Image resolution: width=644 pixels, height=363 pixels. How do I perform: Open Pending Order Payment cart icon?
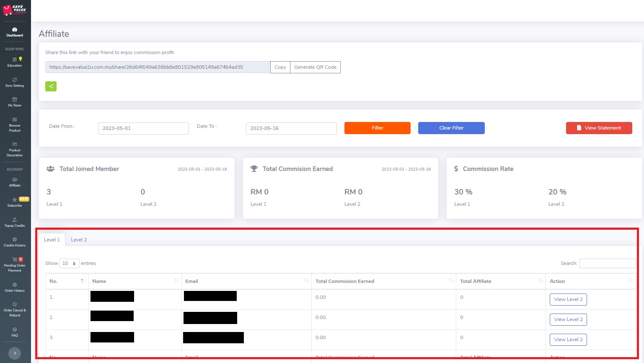[x=15, y=259]
